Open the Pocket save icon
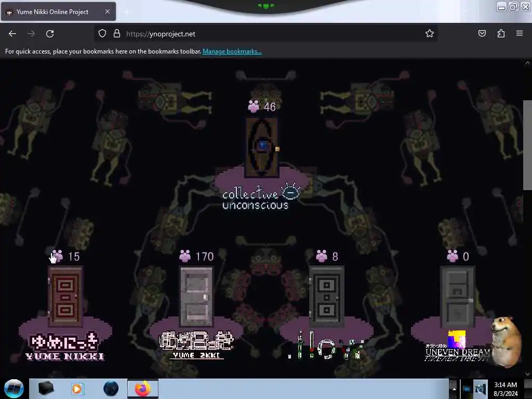The width and height of the screenshot is (532, 399). [482, 33]
